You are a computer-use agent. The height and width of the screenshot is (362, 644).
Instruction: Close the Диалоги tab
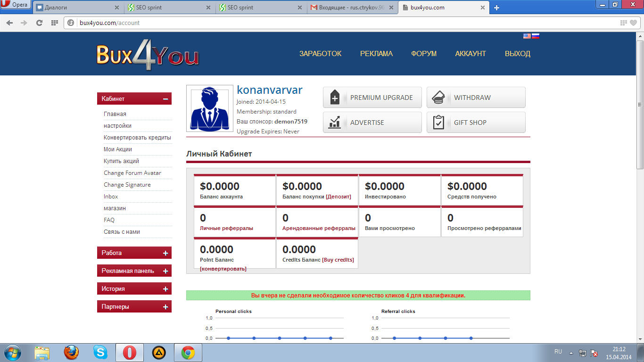coord(117,8)
